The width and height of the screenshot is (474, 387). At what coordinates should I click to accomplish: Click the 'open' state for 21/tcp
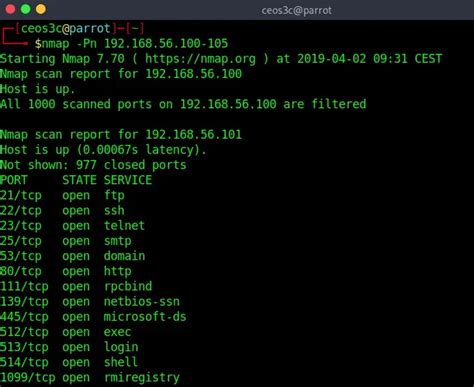coord(76,195)
